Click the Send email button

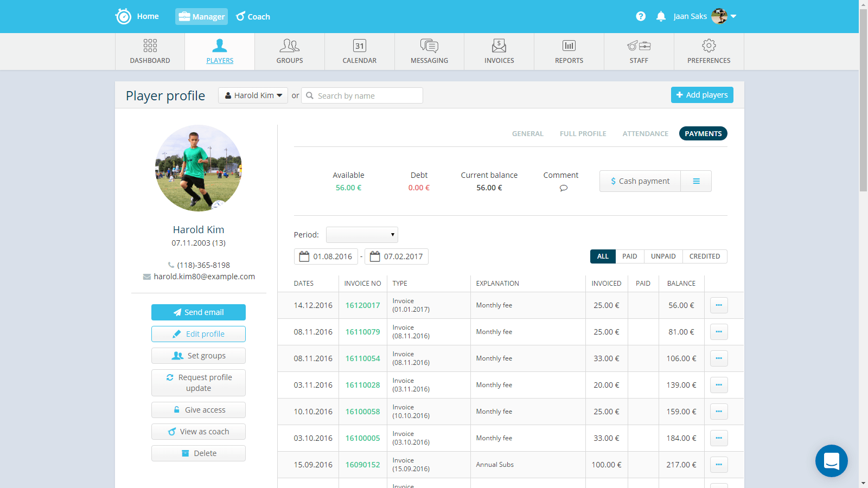[199, 312]
